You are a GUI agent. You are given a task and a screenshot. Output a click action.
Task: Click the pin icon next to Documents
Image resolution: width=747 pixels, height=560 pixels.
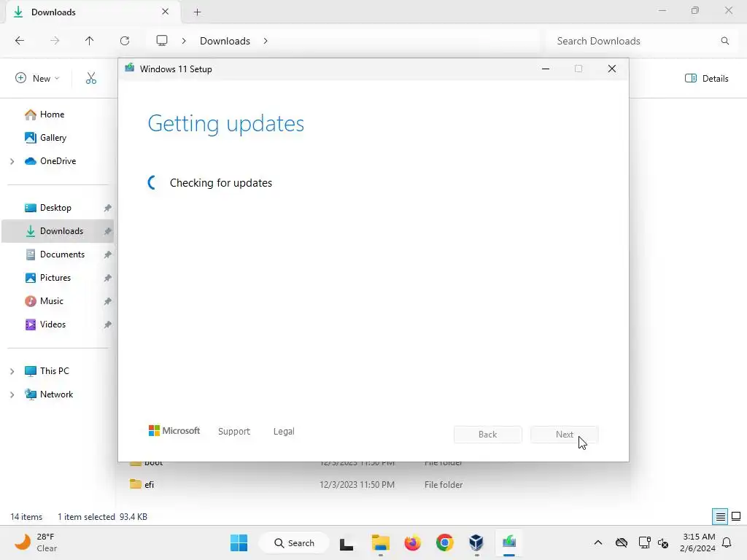coord(108,254)
